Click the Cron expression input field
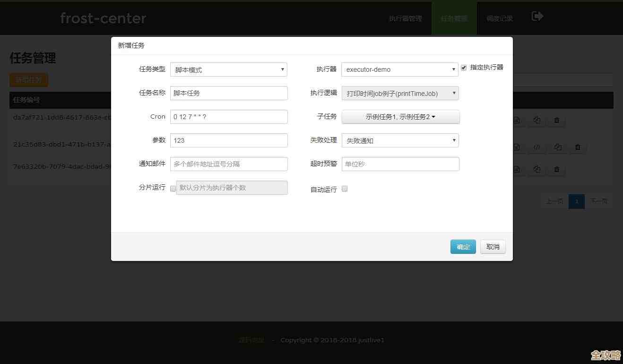The height and width of the screenshot is (364, 623). point(229,117)
